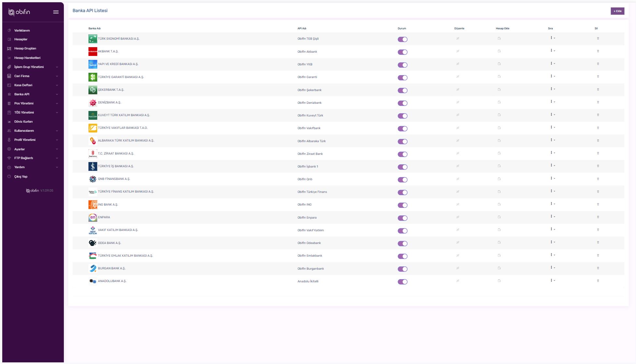This screenshot has width=636, height=364.
Task: Toggle status switch for Obifin TEB Şişli
Action: coord(403,39)
